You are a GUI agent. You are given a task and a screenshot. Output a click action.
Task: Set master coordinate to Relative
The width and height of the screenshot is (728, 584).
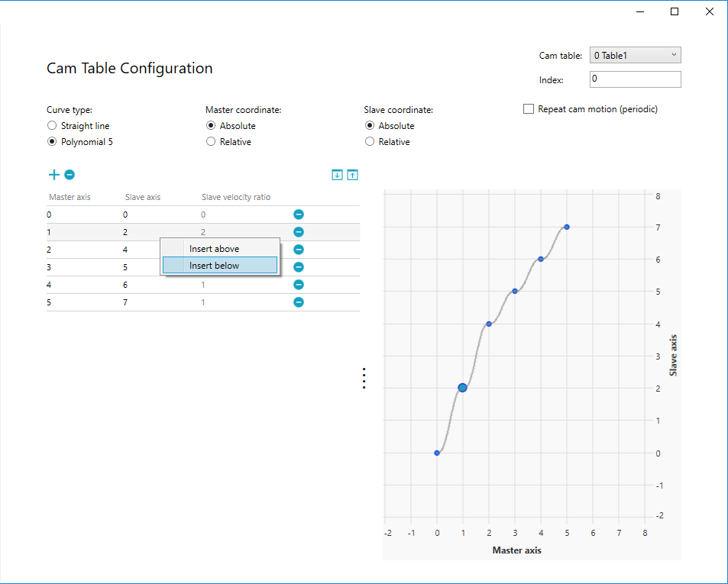211,142
